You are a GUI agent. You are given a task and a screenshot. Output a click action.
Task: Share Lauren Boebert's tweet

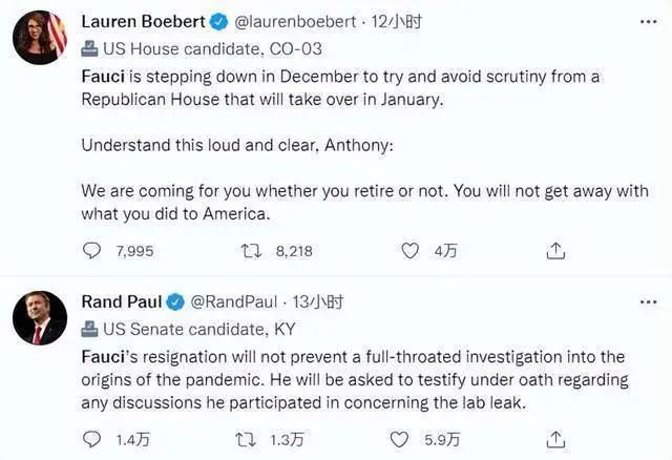tap(558, 251)
